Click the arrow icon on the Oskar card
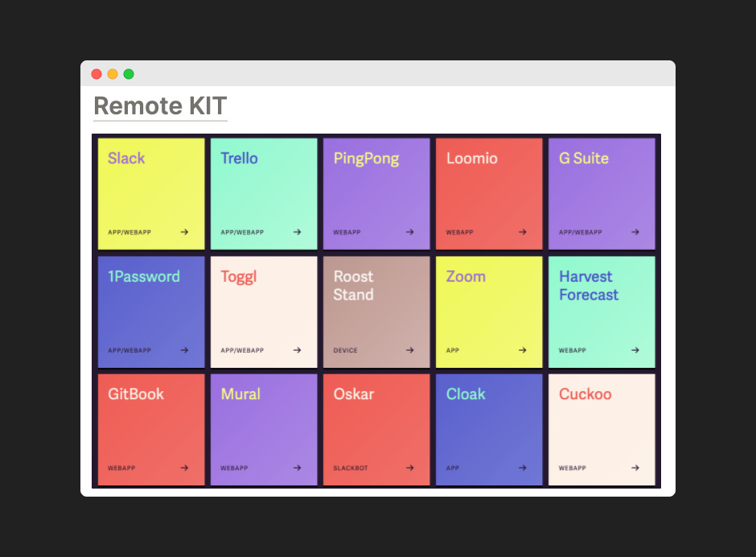Image resolution: width=756 pixels, height=557 pixels. pos(410,468)
